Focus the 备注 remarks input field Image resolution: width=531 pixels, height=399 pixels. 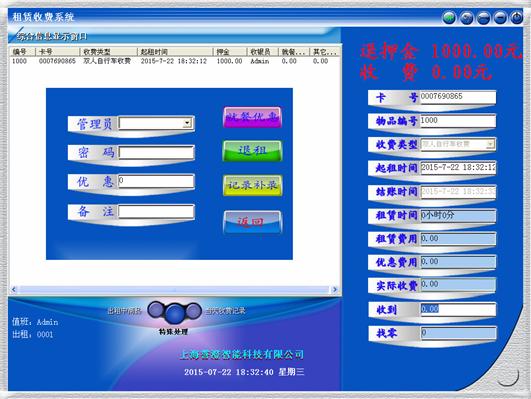(x=156, y=212)
